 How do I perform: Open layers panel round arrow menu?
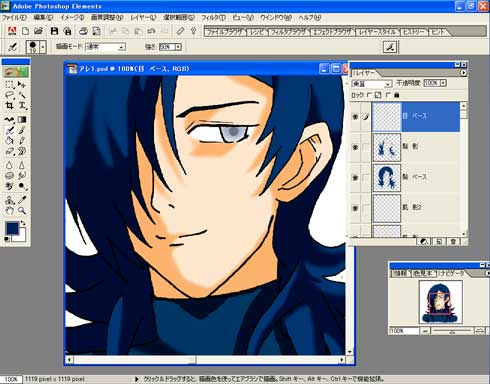click(463, 73)
